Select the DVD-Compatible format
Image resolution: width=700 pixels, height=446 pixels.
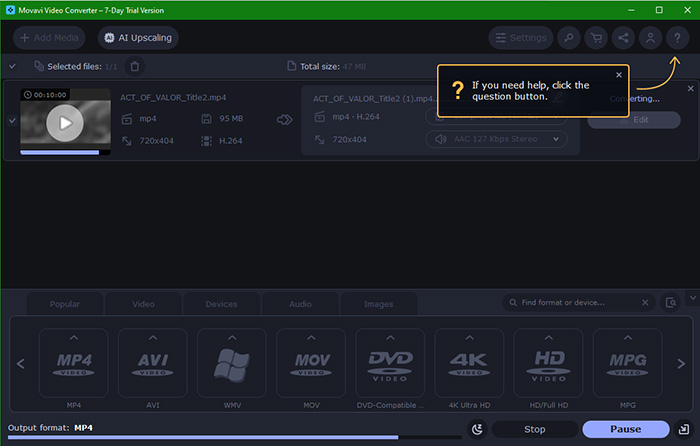click(390, 363)
